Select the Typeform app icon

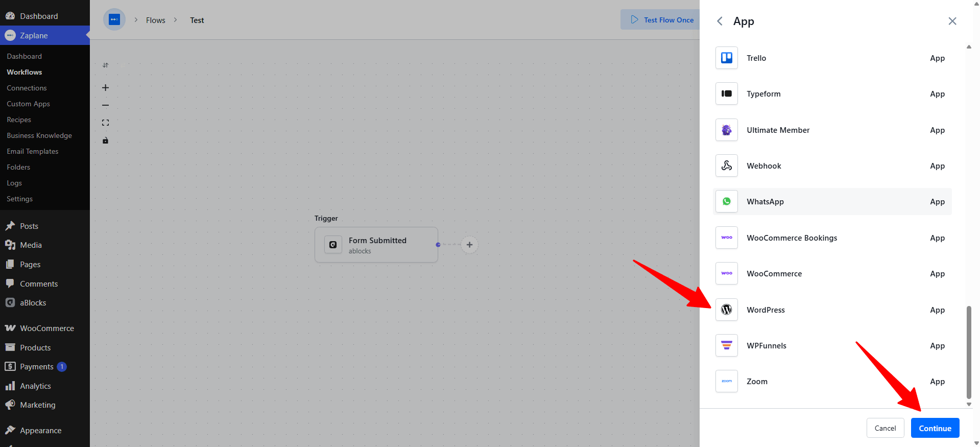[x=726, y=93]
